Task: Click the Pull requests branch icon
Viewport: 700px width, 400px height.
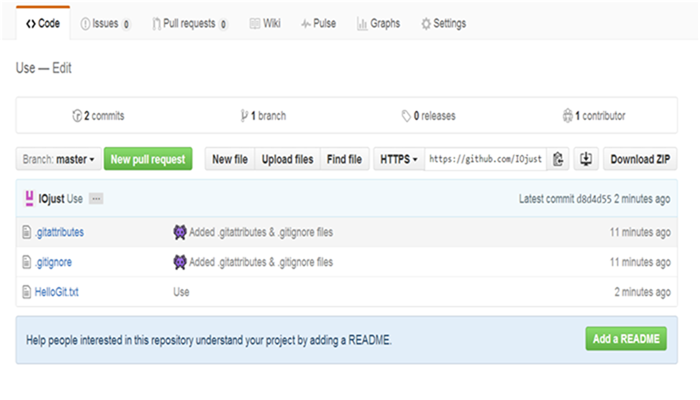Action: pyautogui.click(x=156, y=24)
